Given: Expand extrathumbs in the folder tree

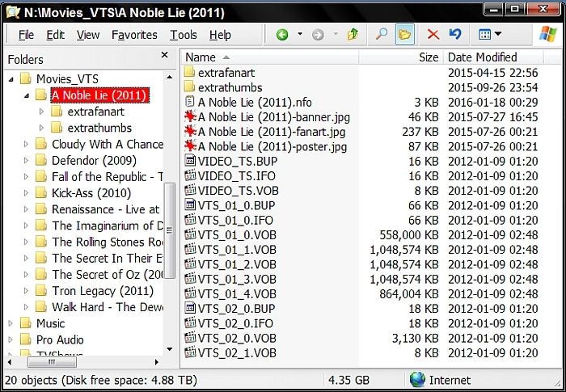Looking at the screenshot, I should (x=41, y=128).
